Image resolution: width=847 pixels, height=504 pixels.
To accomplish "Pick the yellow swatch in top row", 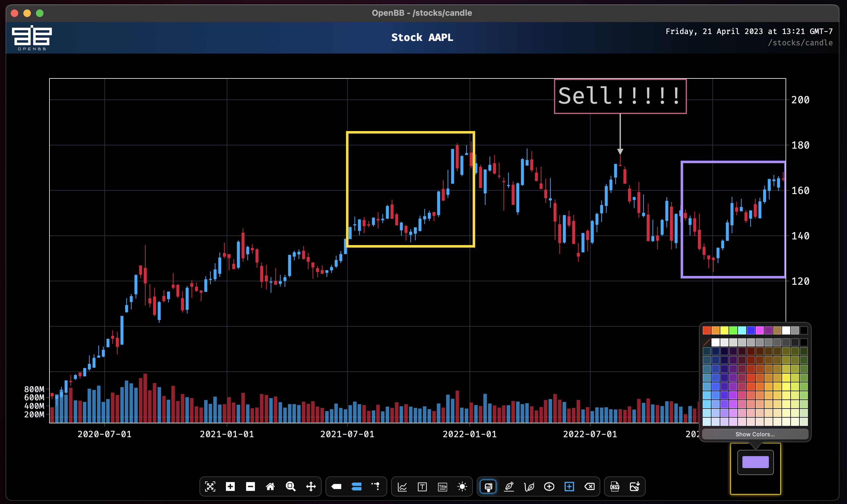I will point(724,330).
